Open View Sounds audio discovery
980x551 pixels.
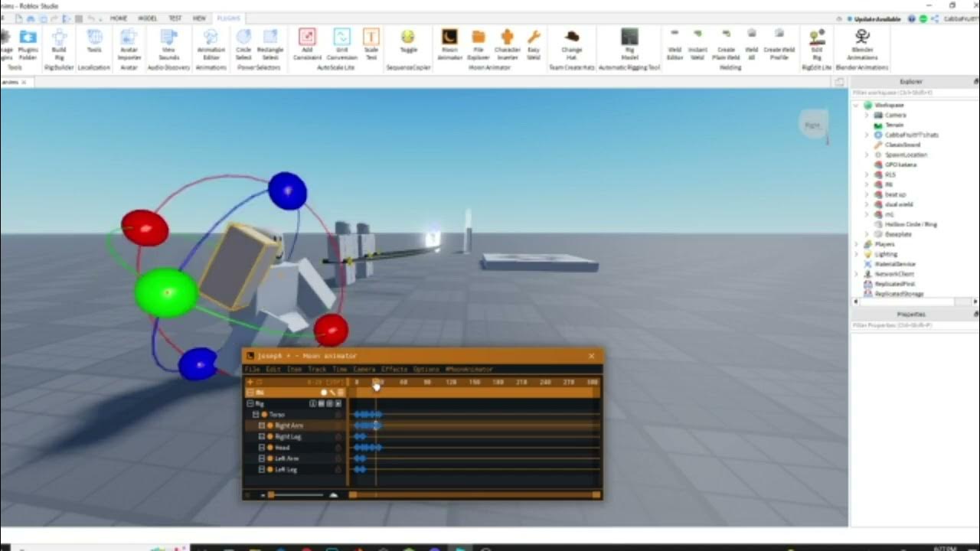[168, 44]
